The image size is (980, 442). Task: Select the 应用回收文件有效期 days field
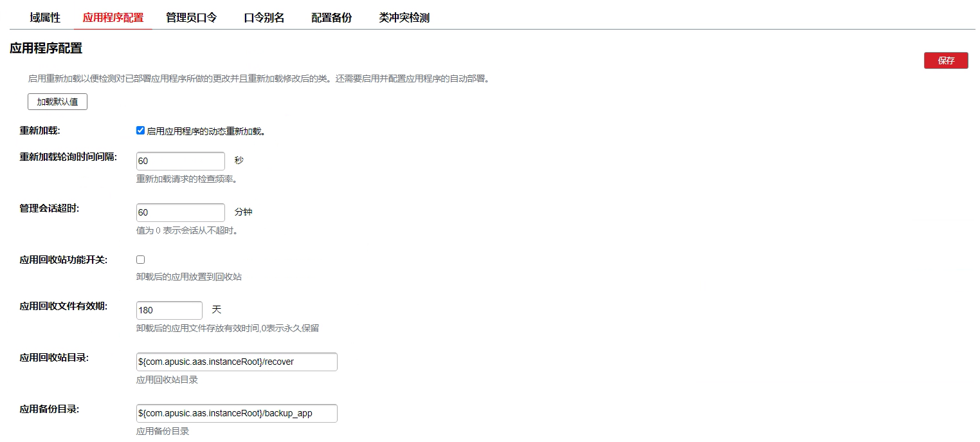coord(169,310)
